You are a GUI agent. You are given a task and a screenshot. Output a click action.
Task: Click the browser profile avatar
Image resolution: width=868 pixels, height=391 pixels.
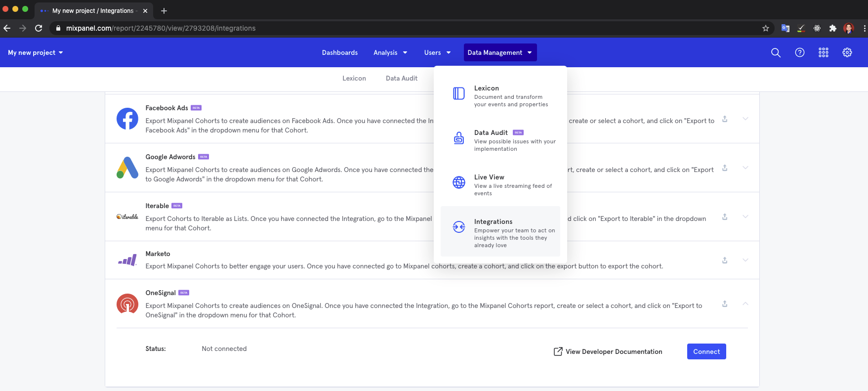[x=849, y=28]
